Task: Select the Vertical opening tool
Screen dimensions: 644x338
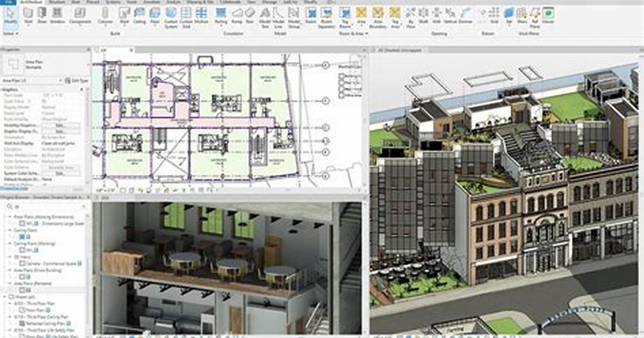Action: click(x=450, y=16)
